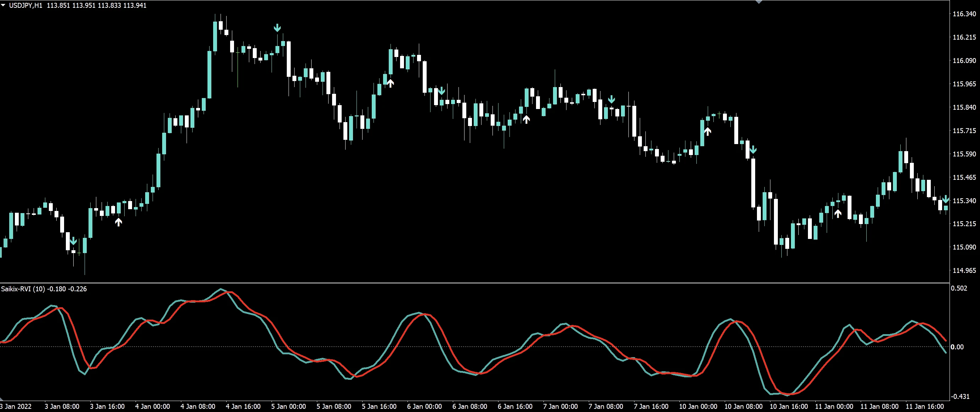Click the USDJPY,H1 chart title text
The width and height of the screenshot is (980, 412).
(x=25, y=5)
